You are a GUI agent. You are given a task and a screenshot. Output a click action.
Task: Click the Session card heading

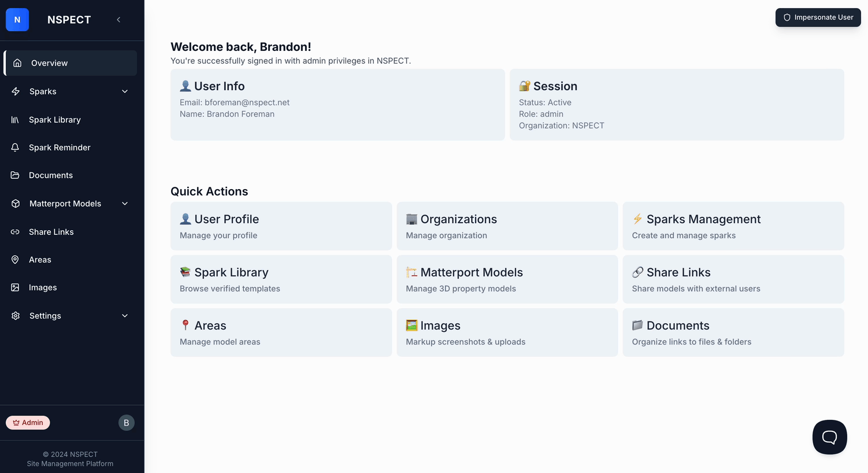tap(548, 86)
